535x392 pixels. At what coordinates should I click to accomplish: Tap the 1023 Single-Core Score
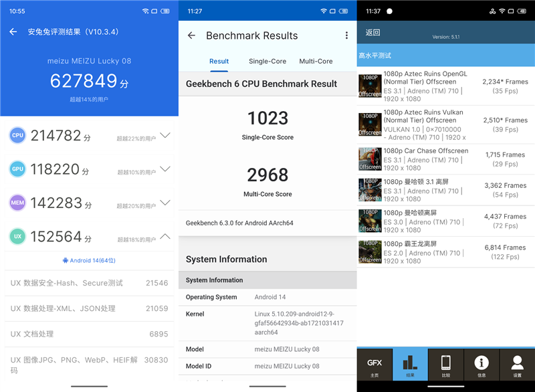point(267,118)
